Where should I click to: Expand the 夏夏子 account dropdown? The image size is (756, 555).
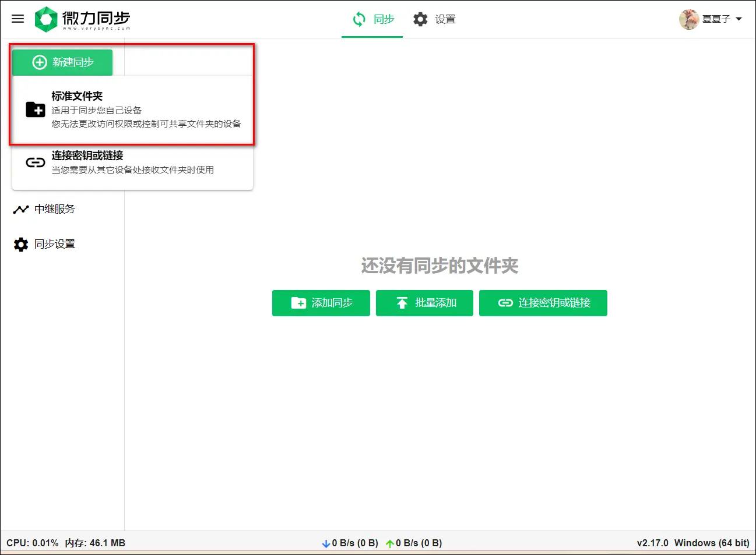coord(739,19)
